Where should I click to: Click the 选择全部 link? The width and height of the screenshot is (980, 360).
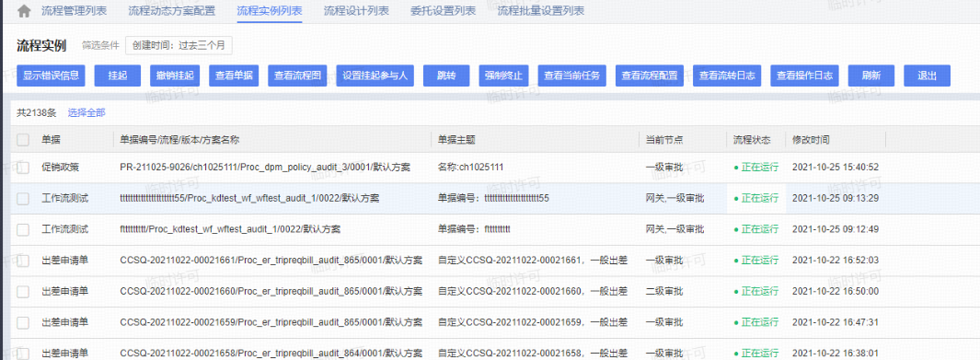(86, 113)
